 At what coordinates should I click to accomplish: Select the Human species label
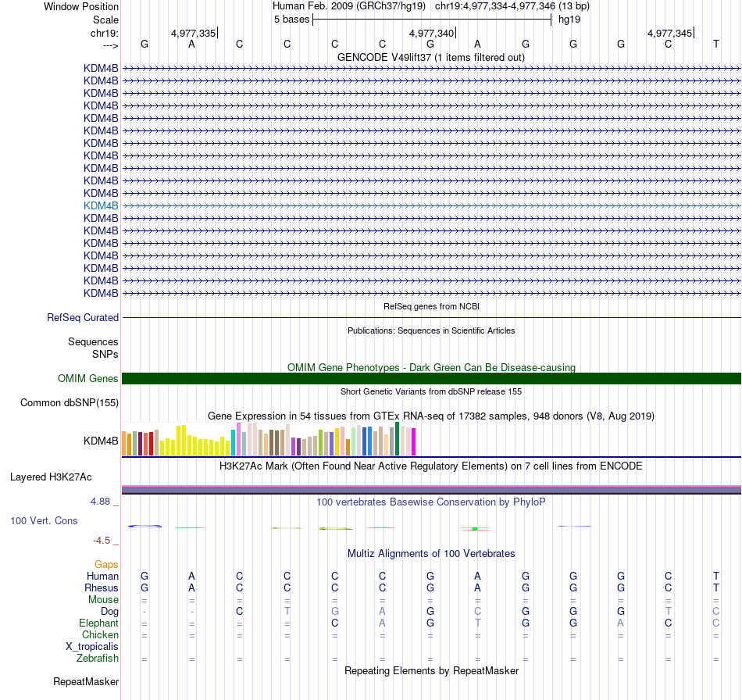[102, 576]
